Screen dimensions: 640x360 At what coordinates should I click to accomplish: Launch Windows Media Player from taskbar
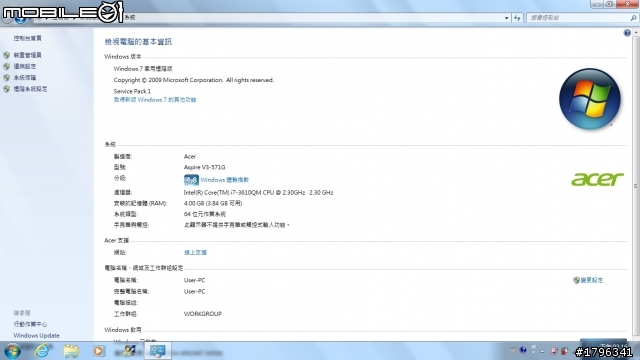pyautogui.click(x=98, y=351)
